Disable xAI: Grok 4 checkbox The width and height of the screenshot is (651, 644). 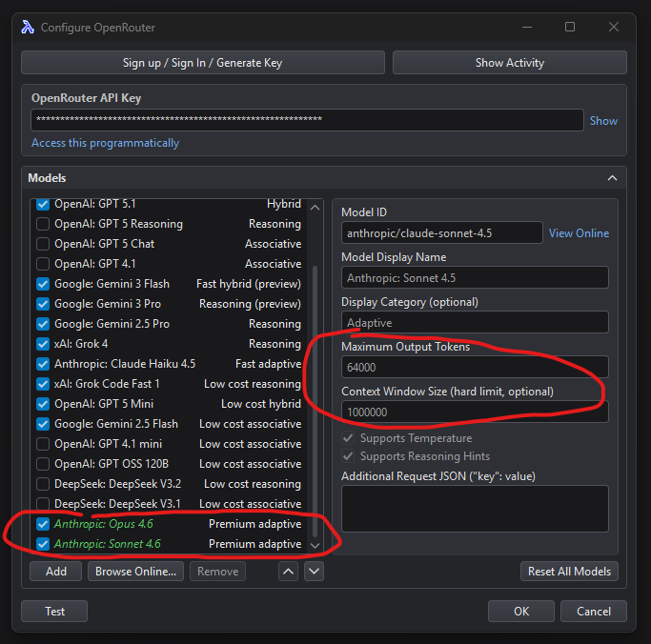click(43, 344)
